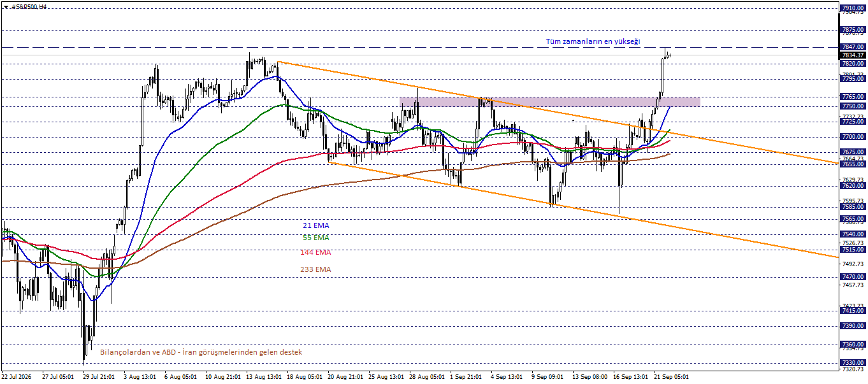
Task: Click the 7750.00 price level label
Action: point(853,106)
